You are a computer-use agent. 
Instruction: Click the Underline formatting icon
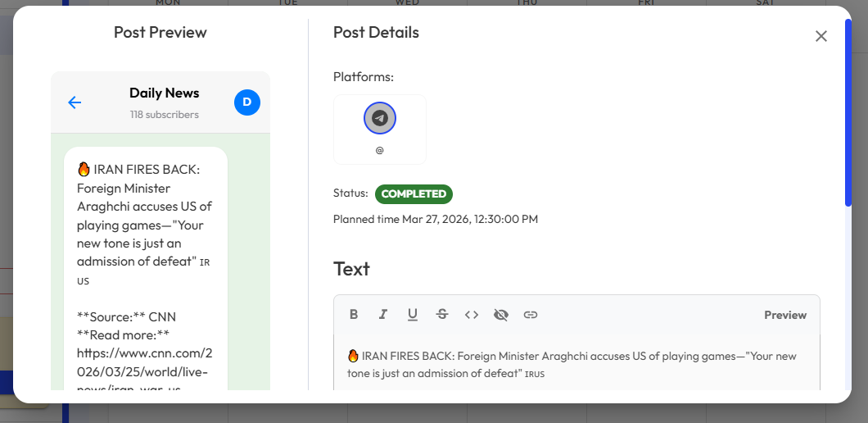(x=413, y=314)
